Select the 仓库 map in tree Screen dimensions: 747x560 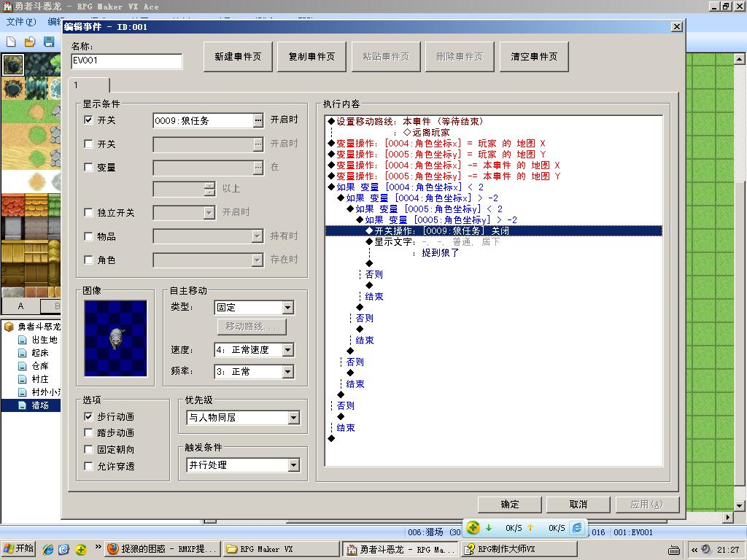point(40,366)
